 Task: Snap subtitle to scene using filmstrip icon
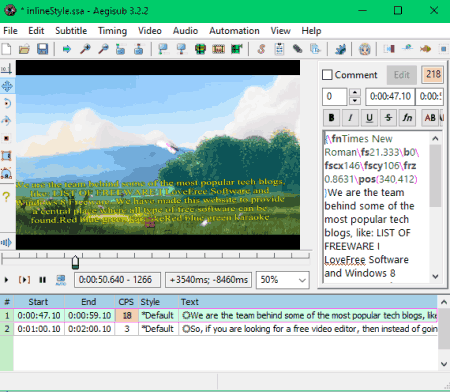coord(218,49)
